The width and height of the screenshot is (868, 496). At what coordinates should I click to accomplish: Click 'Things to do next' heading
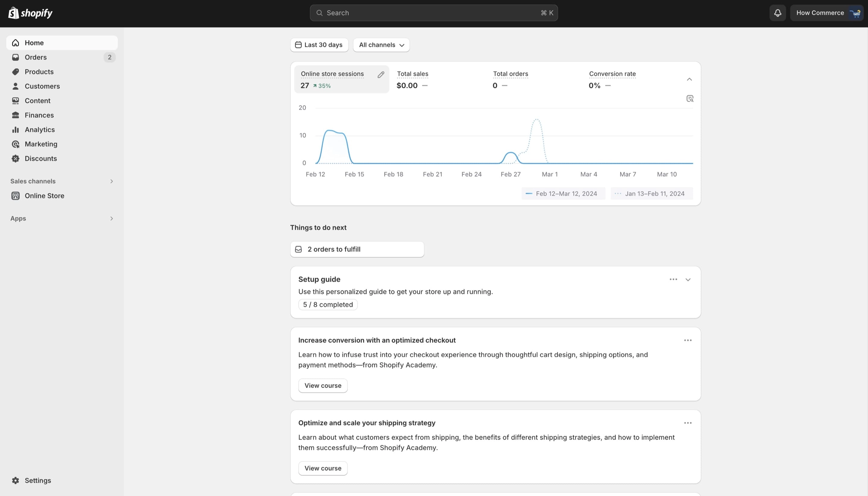318,228
